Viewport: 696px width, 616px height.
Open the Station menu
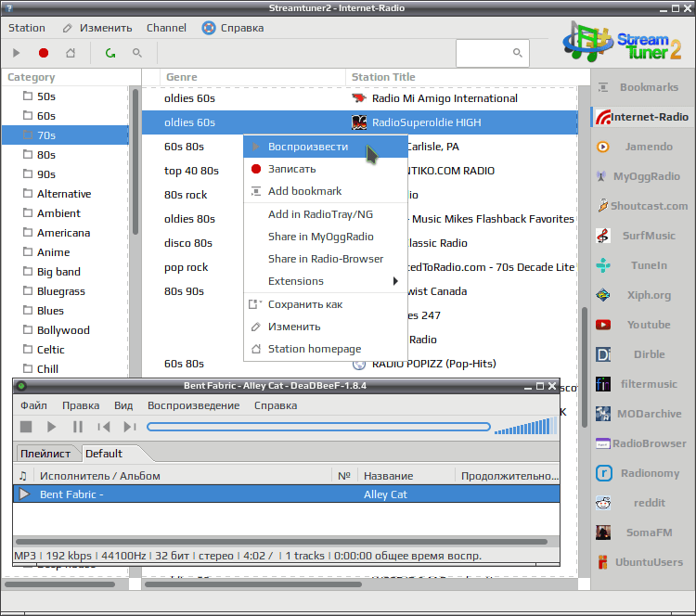[27, 28]
